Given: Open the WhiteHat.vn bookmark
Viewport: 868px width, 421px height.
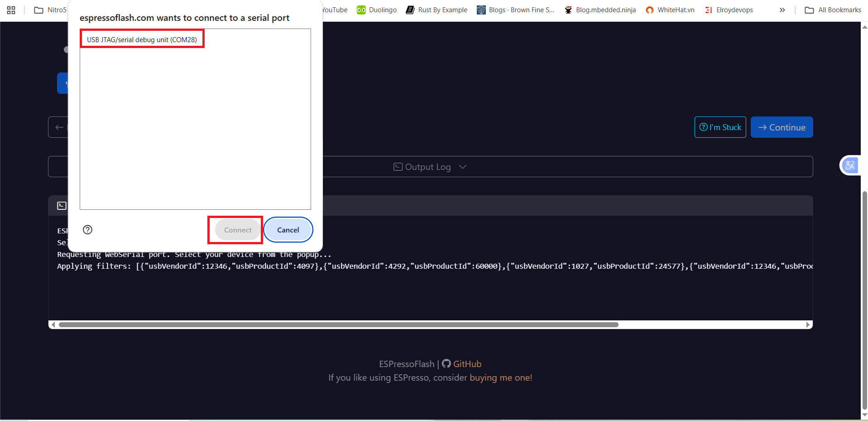Looking at the screenshot, I should coord(670,10).
